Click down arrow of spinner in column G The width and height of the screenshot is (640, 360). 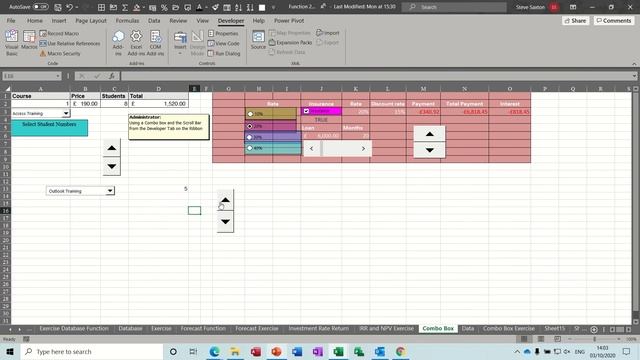coord(225,222)
